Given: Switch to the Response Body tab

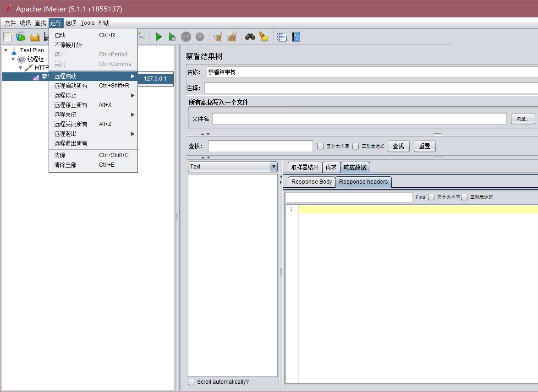Looking at the screenshot, I should pyautogui.click(x=312, y=182).
